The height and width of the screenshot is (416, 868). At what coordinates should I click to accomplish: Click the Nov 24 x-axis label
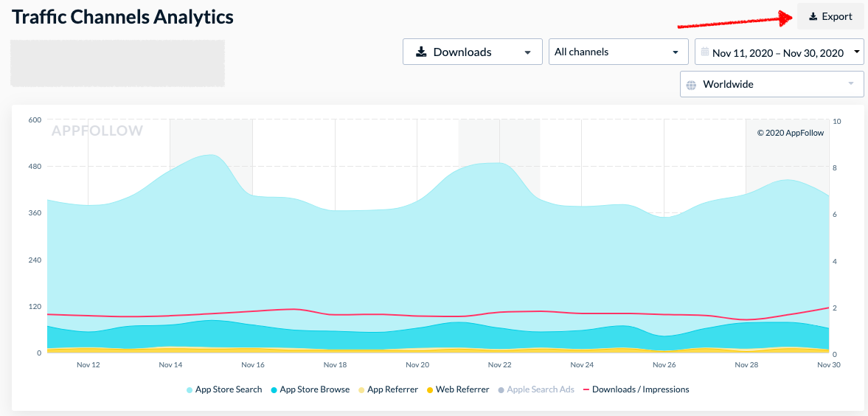582,365
